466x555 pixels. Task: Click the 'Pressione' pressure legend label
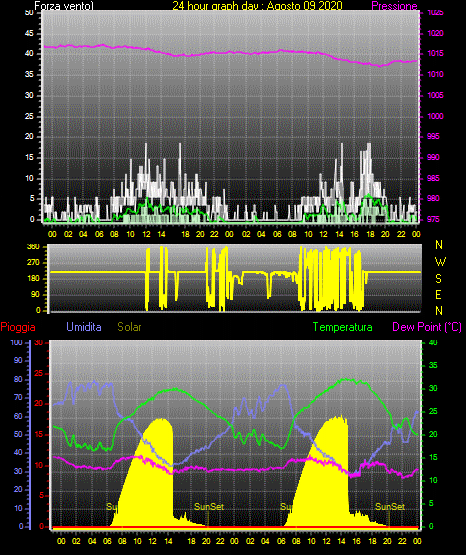tap(394, 6)
